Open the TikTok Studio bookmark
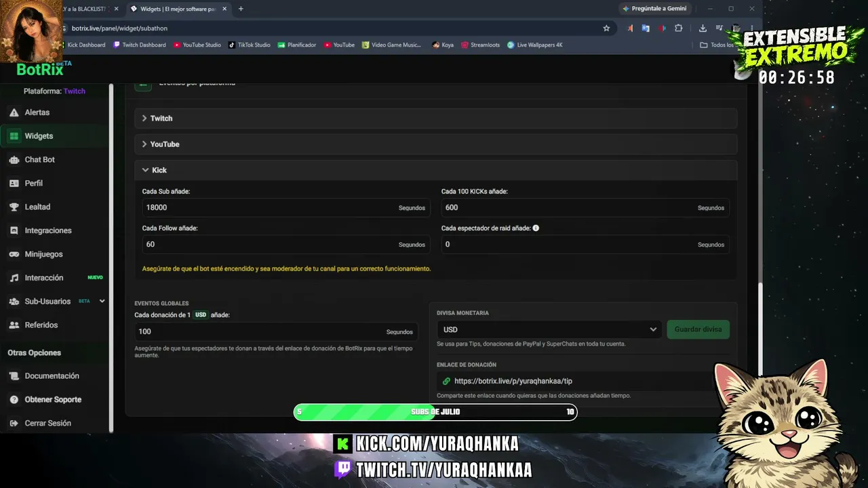This screenshot has height=488, width=868. (x=250, y=45)
